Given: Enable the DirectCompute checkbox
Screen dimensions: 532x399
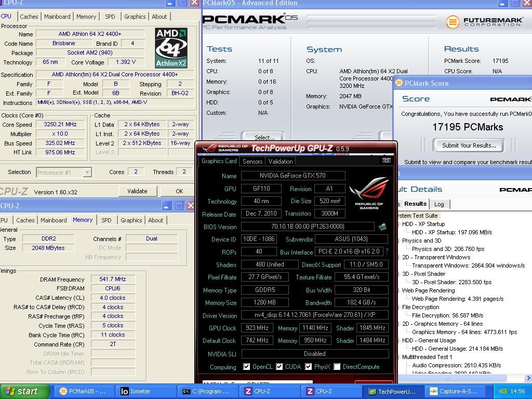Looking at the screenshot, I should (337, 366).
